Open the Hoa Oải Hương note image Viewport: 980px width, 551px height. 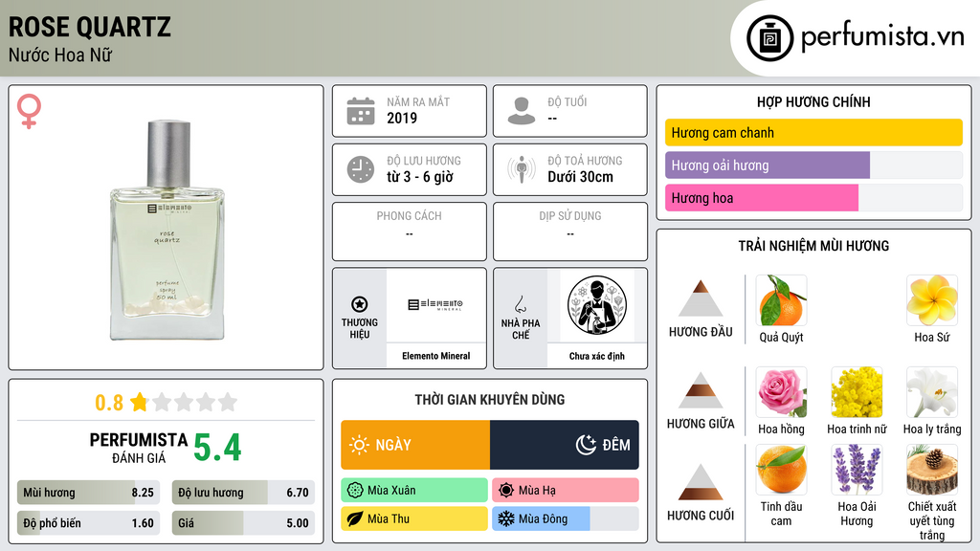coord(857,470)
